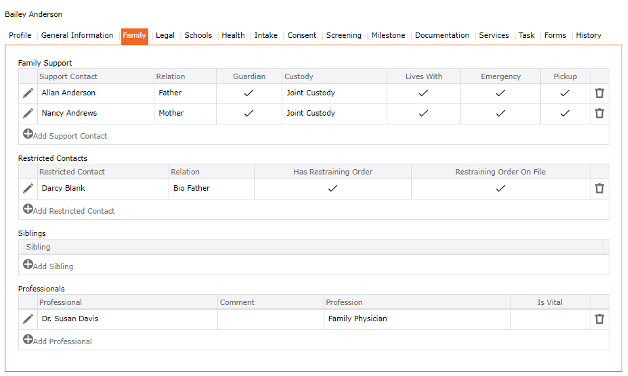Edit Nancy Andrews row pencil icon
628x376 pixels.
point(28,113)
